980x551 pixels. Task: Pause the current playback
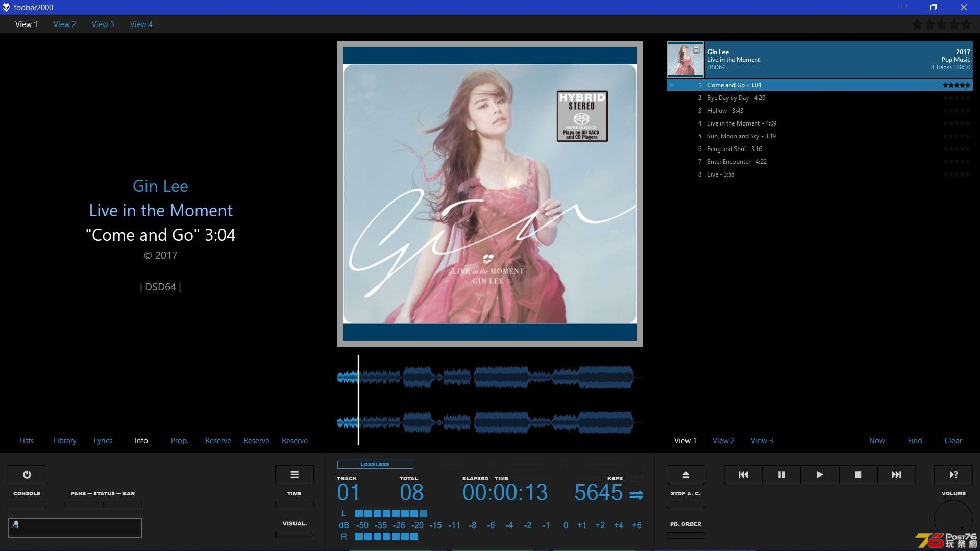(x=781, y=474)
